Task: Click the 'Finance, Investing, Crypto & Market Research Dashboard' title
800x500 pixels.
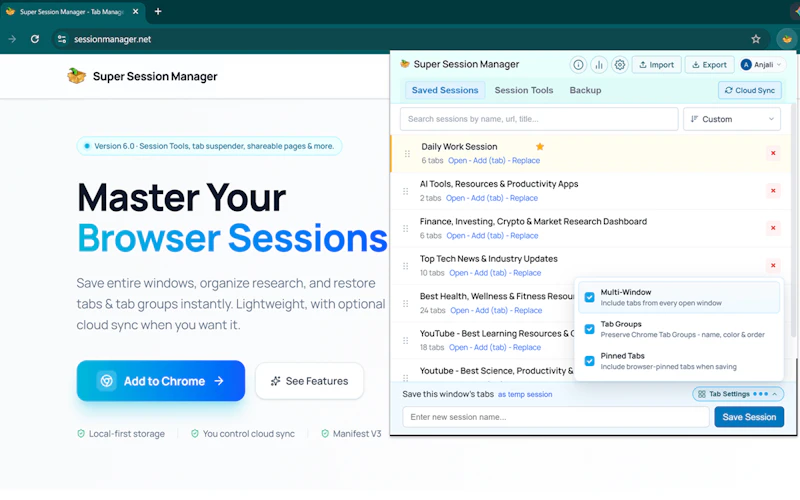Action: click(533, 222)
